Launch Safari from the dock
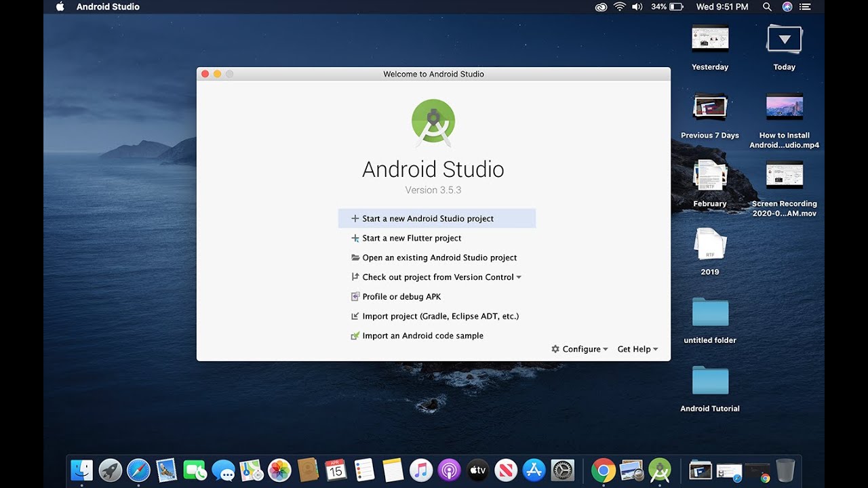The image size is (868, 488). coord(138,470)
